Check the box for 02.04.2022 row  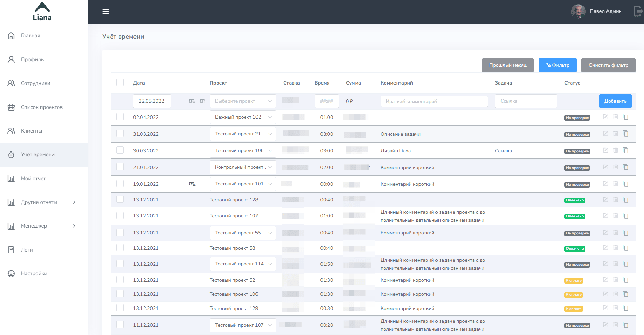[120, 117]
